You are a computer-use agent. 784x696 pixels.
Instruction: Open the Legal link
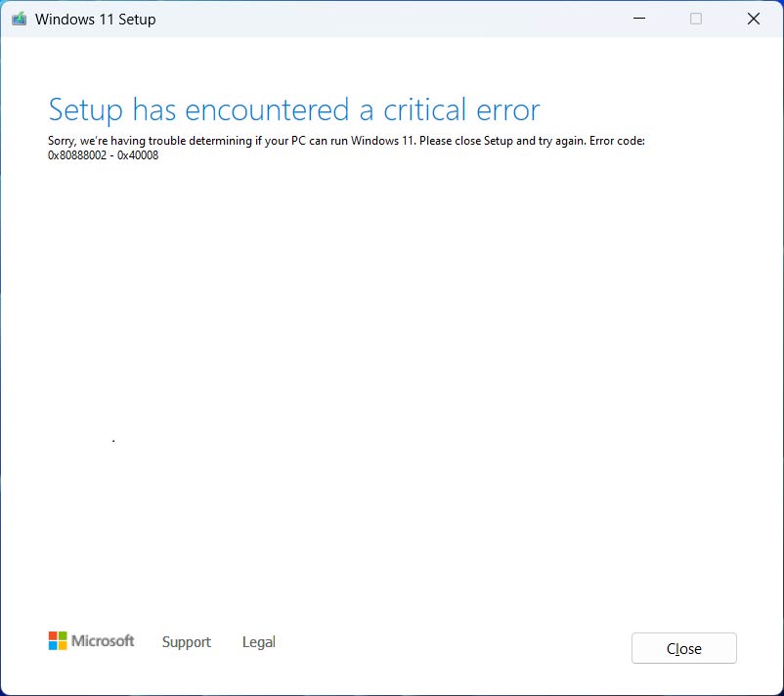pos(258,642)
